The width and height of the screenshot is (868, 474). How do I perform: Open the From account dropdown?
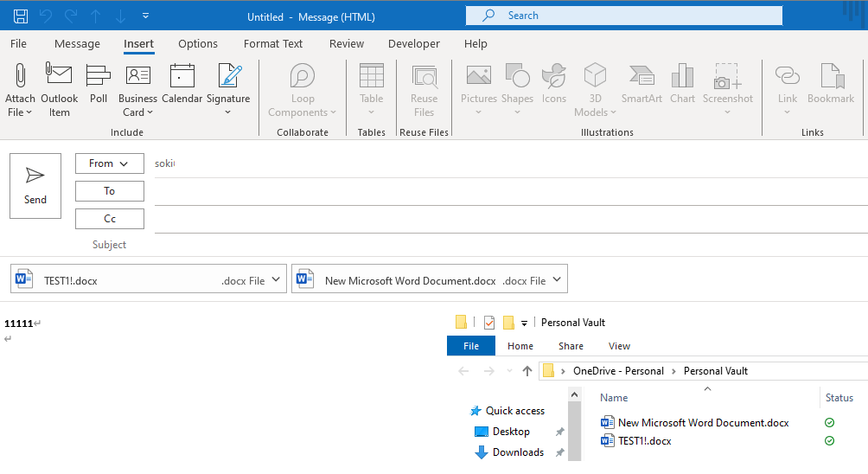pos(110,163)
